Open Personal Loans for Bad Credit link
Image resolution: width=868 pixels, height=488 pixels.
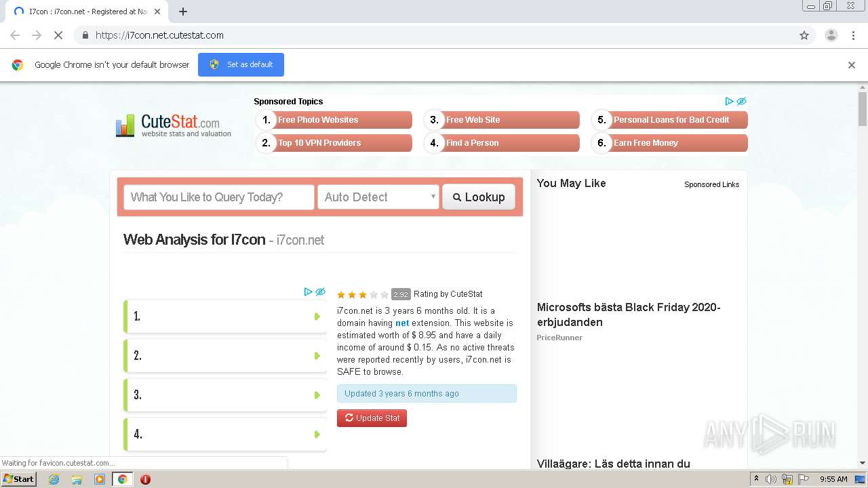[x=670, y=120]
